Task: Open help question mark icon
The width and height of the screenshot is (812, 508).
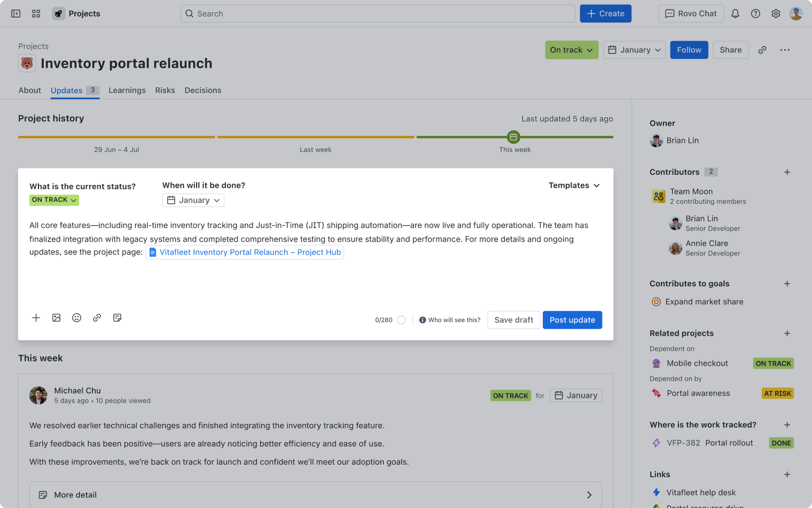Action: pos(755,14)
